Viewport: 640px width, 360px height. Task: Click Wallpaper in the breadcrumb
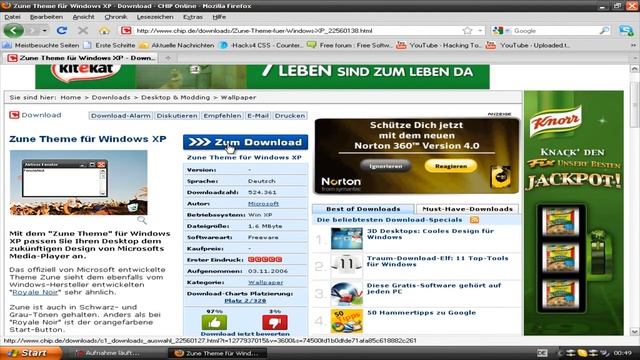[238, 98]
